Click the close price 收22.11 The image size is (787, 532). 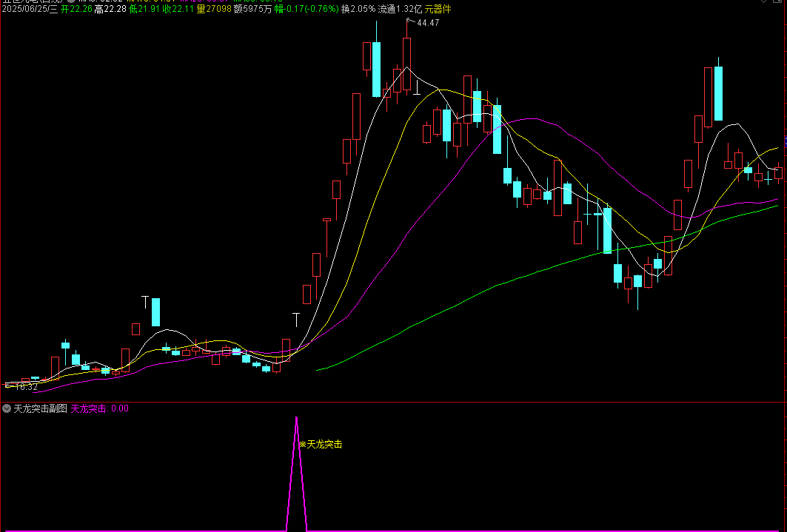178,9
